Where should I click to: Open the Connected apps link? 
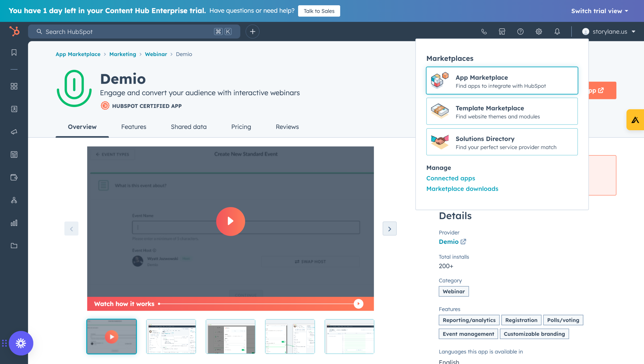451,178
